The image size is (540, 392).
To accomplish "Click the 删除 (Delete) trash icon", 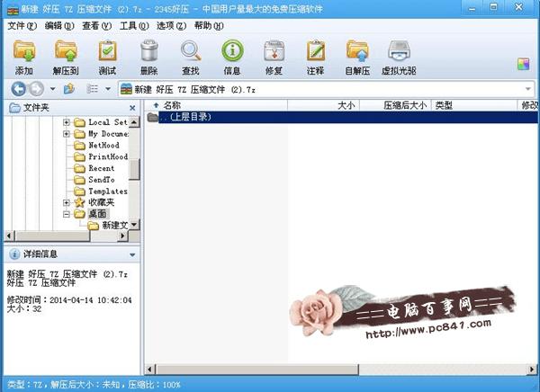I will tap(149, 51).
